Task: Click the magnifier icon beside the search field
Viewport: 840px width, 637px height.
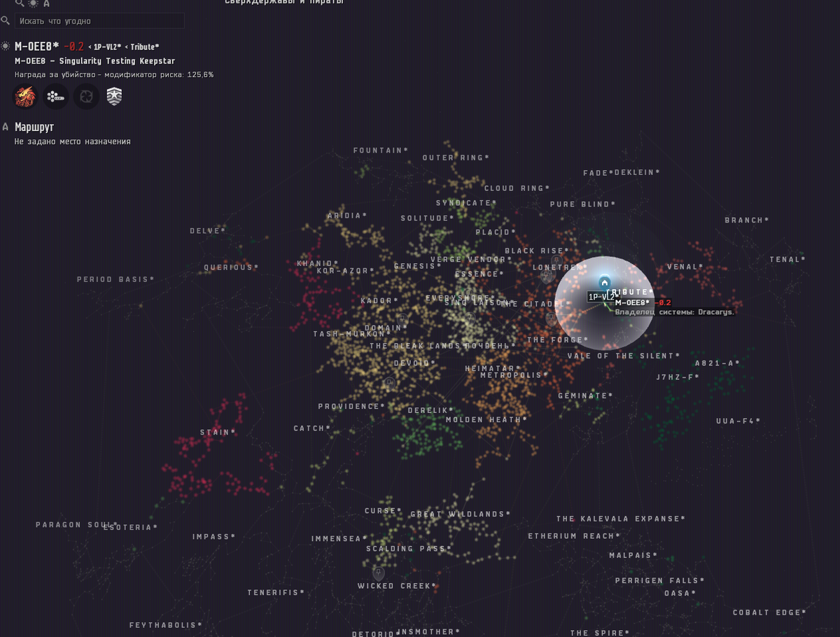Action: coord(5,21)
